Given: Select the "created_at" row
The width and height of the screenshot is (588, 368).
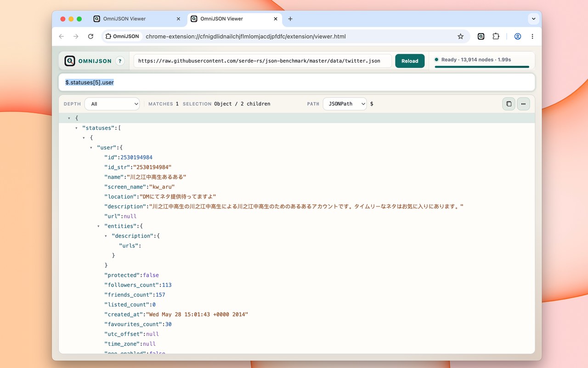Looking at the screenshot, I should 297,314.
